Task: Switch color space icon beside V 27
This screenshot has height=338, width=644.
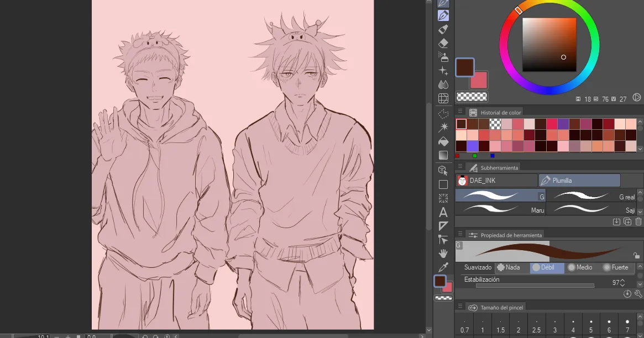Action: (637, 98)
